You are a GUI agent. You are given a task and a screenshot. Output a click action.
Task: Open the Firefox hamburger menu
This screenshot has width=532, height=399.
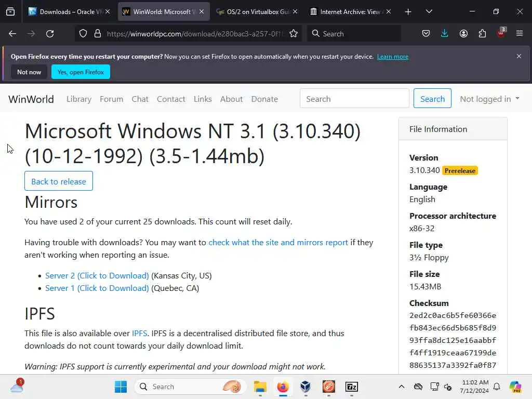[520, 34]
